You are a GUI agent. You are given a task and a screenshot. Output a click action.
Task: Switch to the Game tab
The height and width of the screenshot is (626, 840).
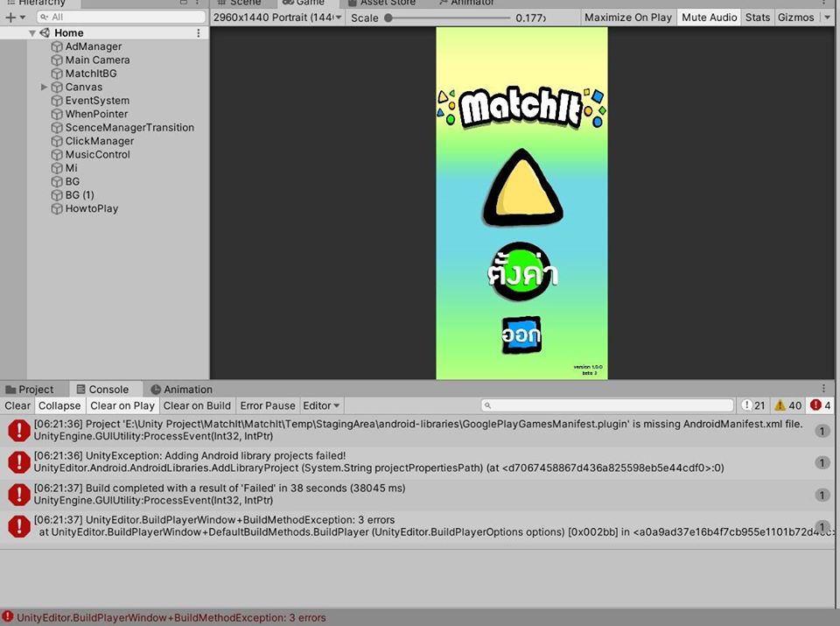pyautogui.click(x=304, y=3)
